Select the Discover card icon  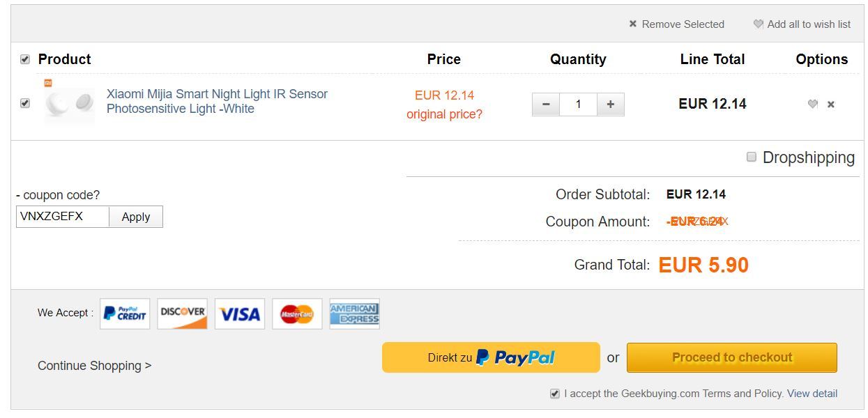click(x=182, y=314)
